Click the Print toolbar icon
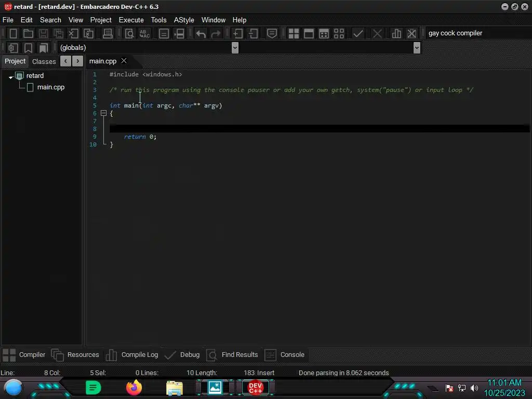 pos(108,33)
